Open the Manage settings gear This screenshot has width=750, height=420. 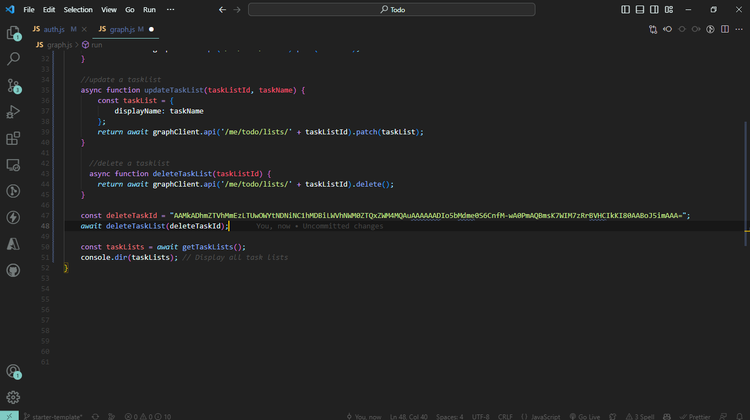14,397
